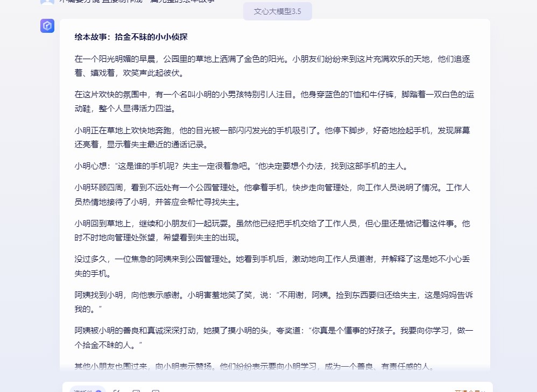This screenshot has width=537, height=392.
Task: Click the paragraph starting 没过多久
Action: coord(273,266)
